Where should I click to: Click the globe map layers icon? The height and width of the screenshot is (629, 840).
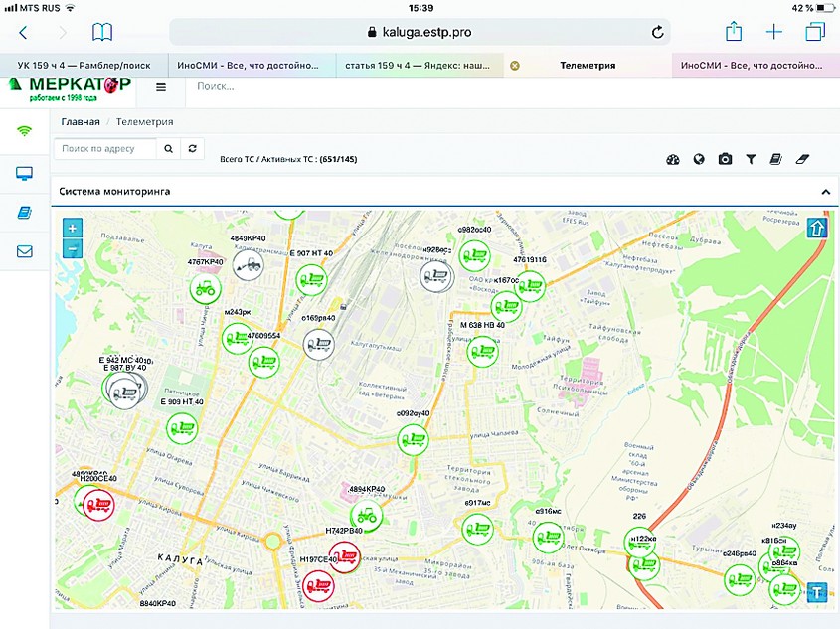tap(699, 159)
